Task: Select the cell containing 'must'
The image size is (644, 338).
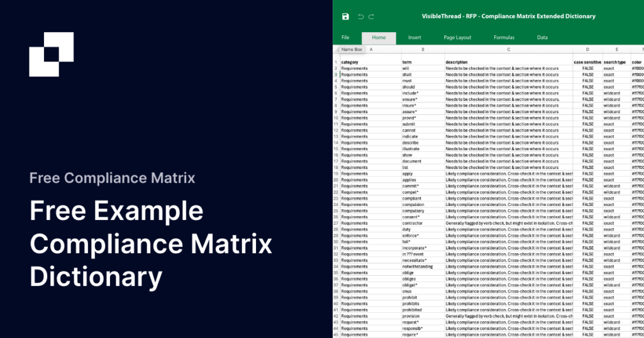Action: pos(423,81)
